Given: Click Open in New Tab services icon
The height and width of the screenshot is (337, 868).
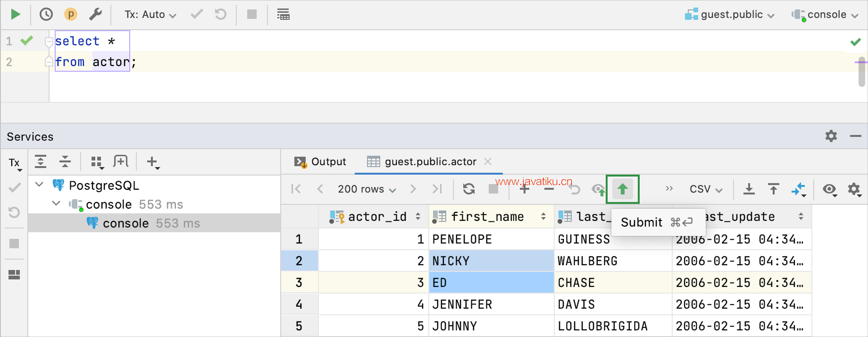Looking at the screenshot, I should (x=121, y=162).
